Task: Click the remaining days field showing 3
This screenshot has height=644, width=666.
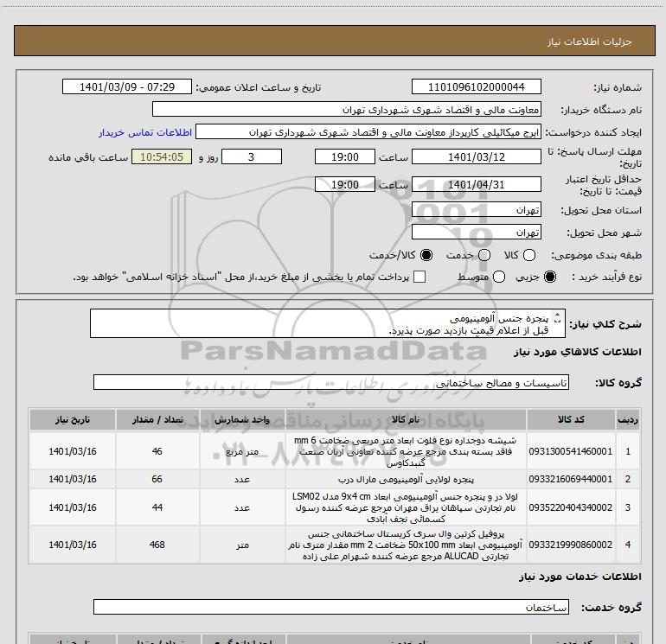Action: (252, 156)
